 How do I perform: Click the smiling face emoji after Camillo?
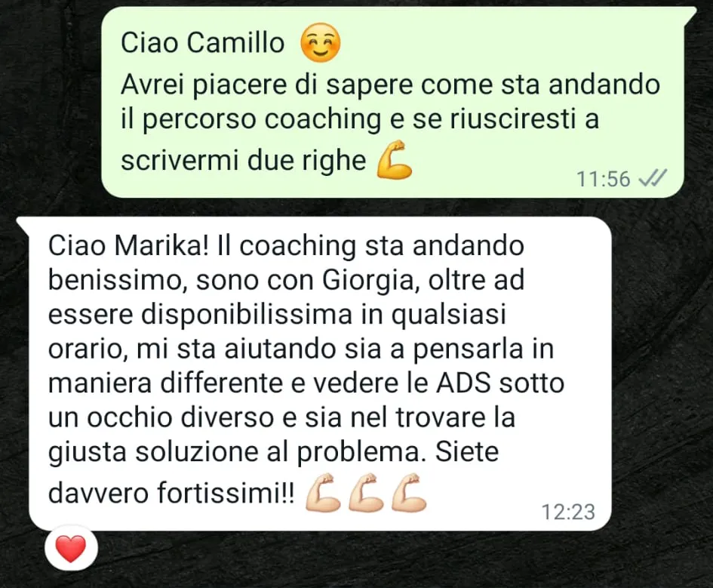click(x=321, y=43)
